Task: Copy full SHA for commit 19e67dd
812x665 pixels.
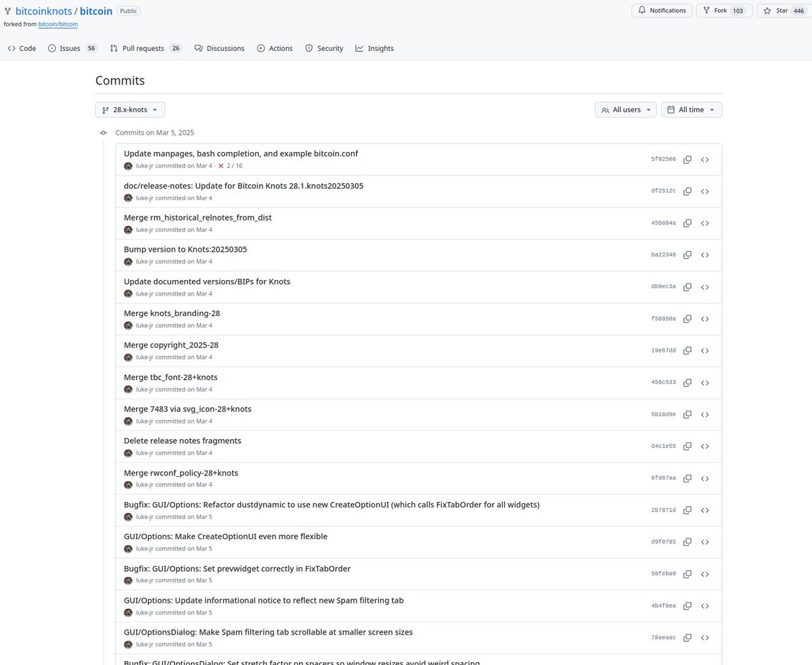Action: (x=687, y=350)
